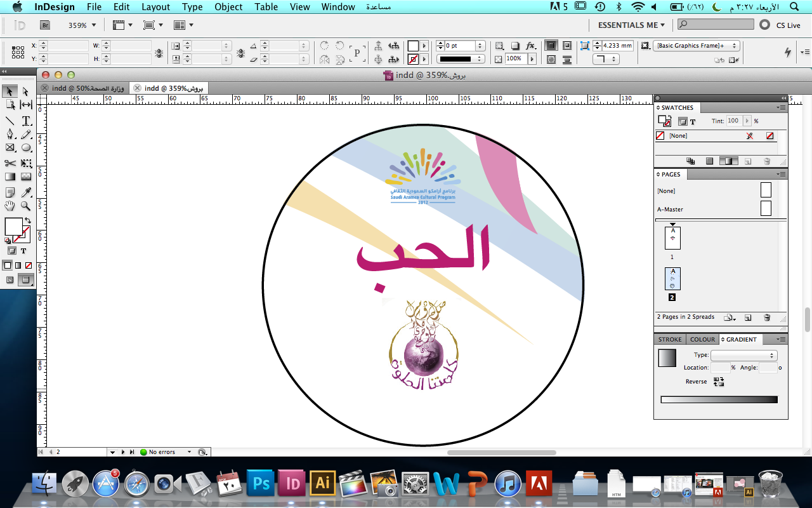The width and height of the screenshot is (812, 508).
Task: Toggle formatting affects text in toolbox
Action: tap(23, 251)
